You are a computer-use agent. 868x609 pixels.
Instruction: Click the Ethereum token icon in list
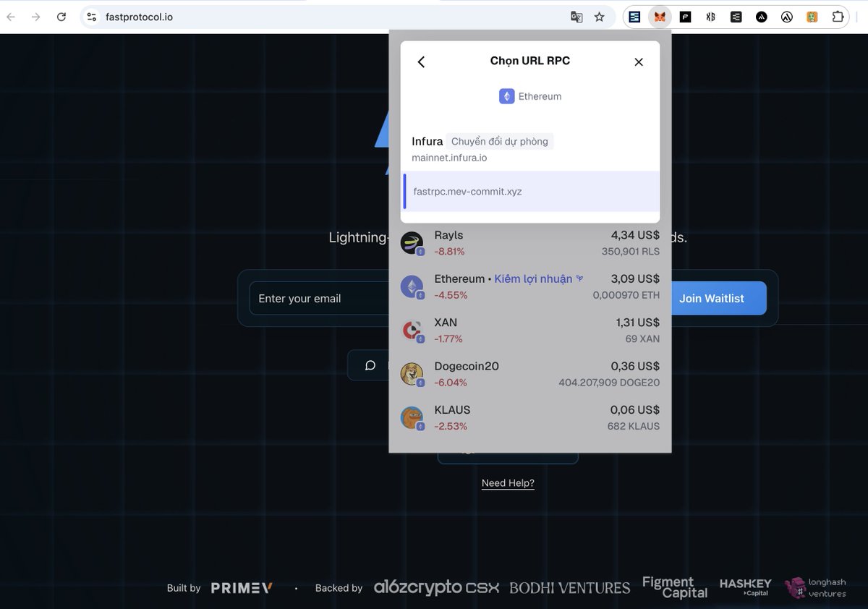412,286
